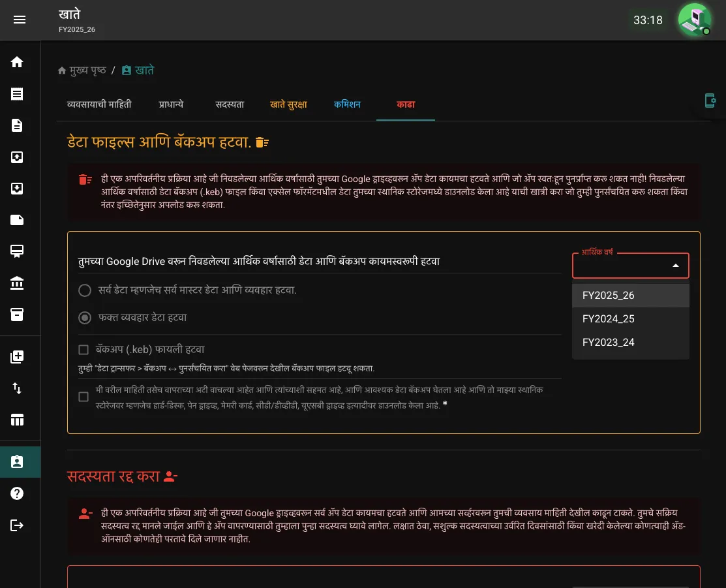The image size is (726, 588).
Task: Select radio सर्व डेटा म्हणजेच सर्व मास्टर डेटा
Action: pos(85,290)
